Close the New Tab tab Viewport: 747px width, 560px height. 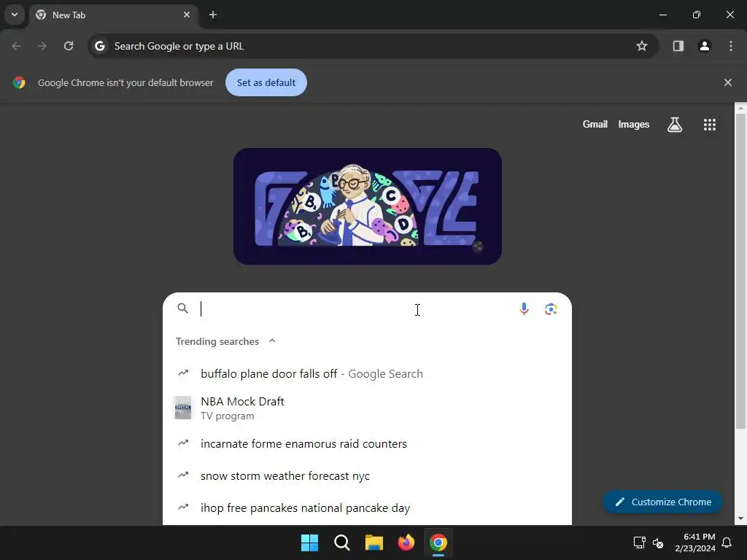coord(187,15)
